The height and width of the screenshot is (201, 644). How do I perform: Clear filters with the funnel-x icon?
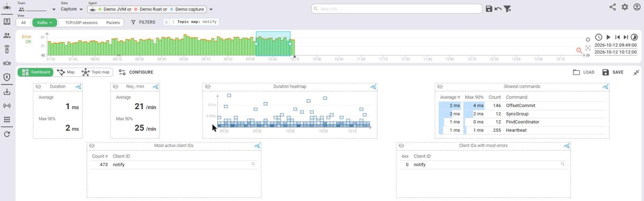pyautogui.click(x=507, y=9)
